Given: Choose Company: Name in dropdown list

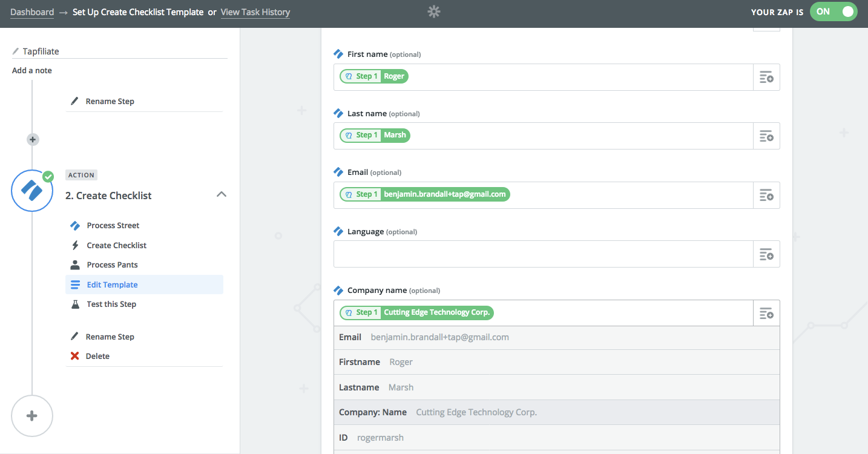Looking at the screenshot, I should [557, 412].
